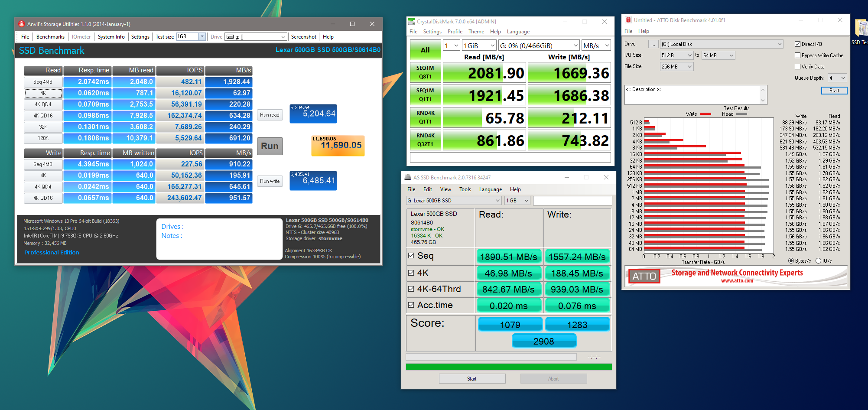Click ATTO drive browse '...' button
Screen dimensions: 868x410
click(653, 44)
